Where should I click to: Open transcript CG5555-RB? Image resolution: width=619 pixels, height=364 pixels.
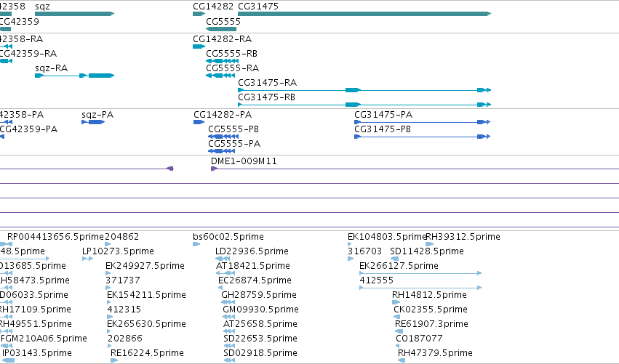tap(232, 54)
